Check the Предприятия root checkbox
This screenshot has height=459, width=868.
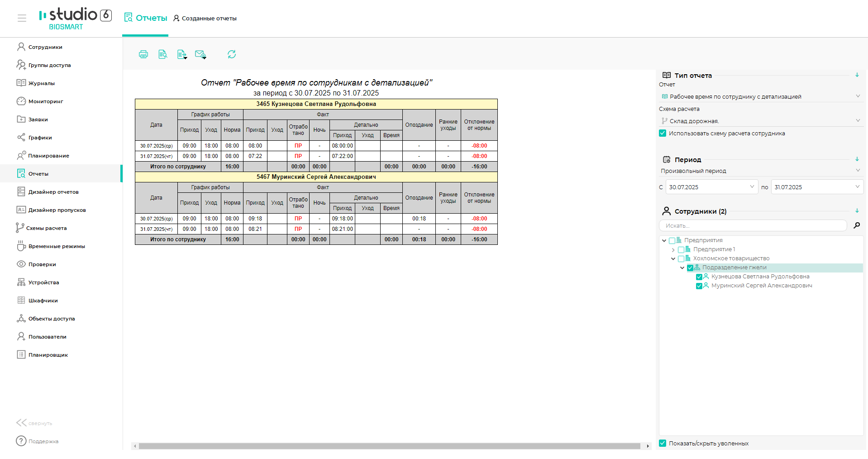click(x=672, y=241)
